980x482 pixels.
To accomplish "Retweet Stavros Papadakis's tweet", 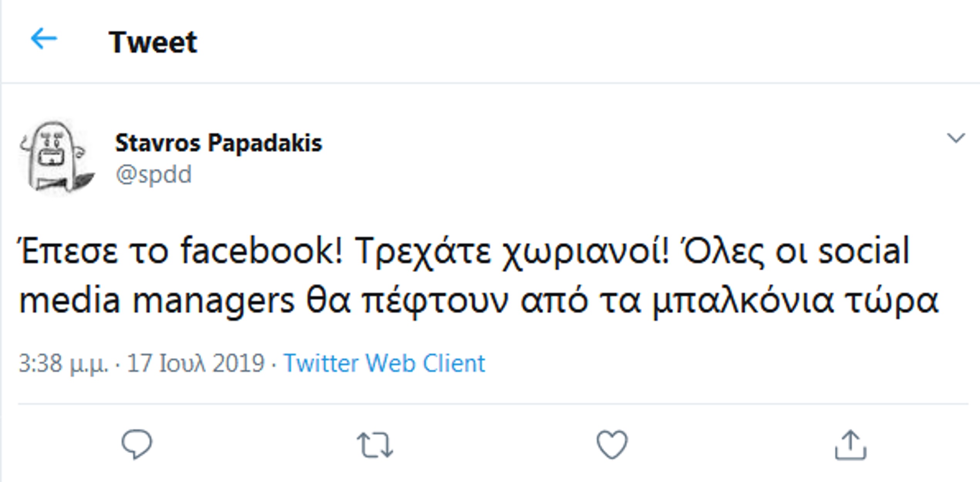I will click(x=375, y=445).
